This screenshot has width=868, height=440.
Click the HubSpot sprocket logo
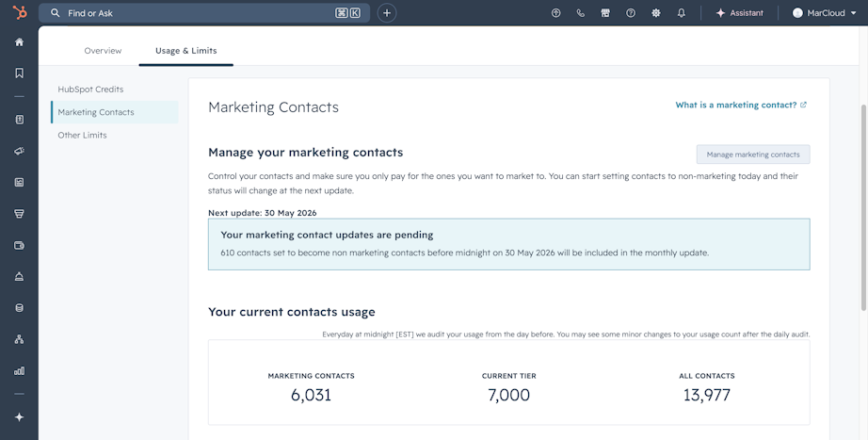pos(20,12)
